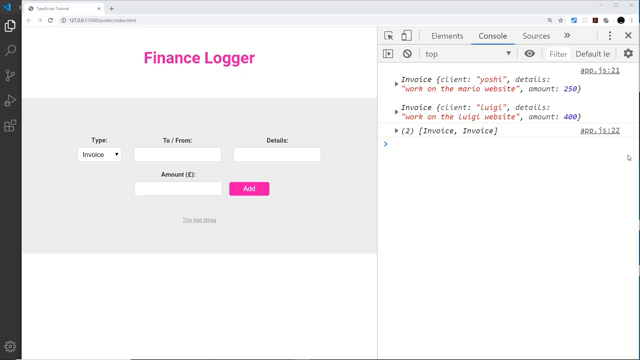Click Finance Logger heading
The image size is (640, 360).
point(199,58)
